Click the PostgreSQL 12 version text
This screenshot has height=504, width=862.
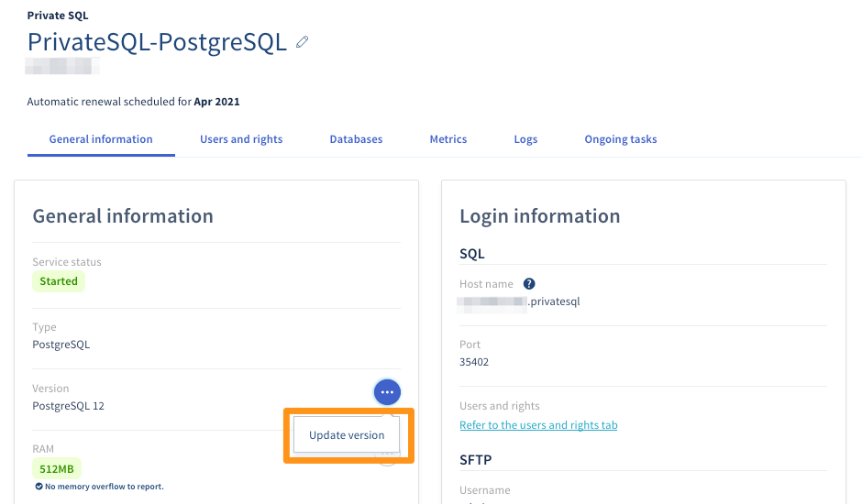[68, 406]
